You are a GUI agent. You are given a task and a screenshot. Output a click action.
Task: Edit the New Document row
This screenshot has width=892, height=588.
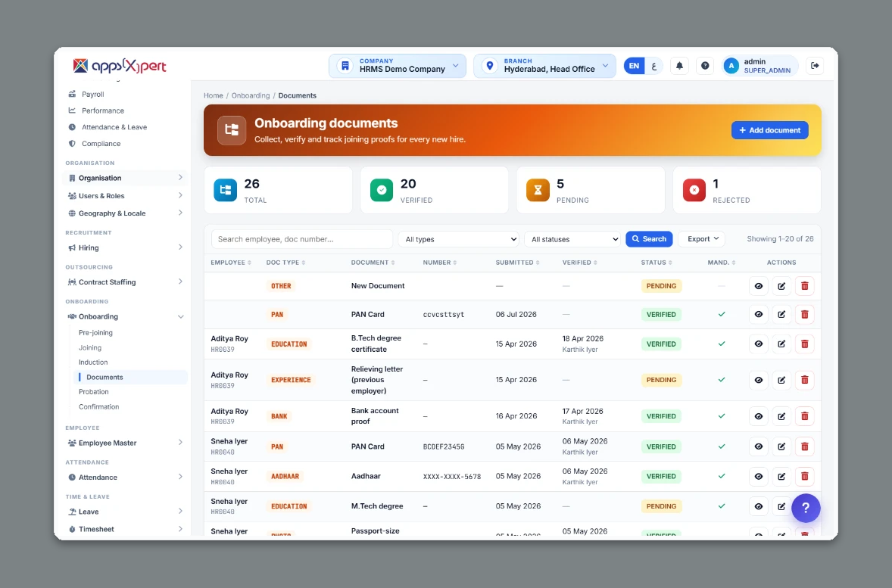tap(781, 286)
